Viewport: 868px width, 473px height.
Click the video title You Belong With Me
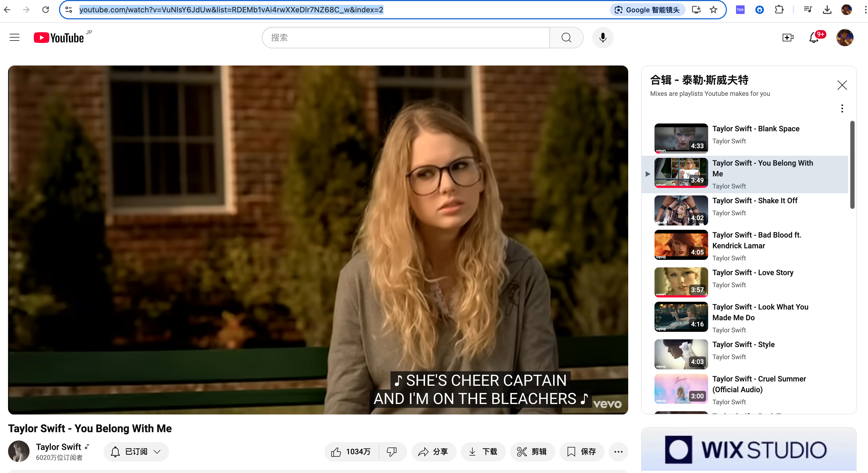(x=90, y=428)
